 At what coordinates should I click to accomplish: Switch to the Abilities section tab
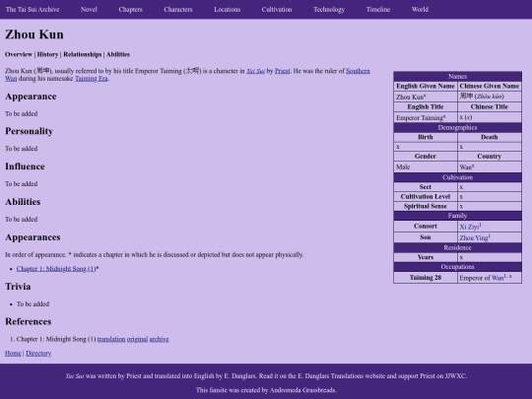[x=118, y=54]
